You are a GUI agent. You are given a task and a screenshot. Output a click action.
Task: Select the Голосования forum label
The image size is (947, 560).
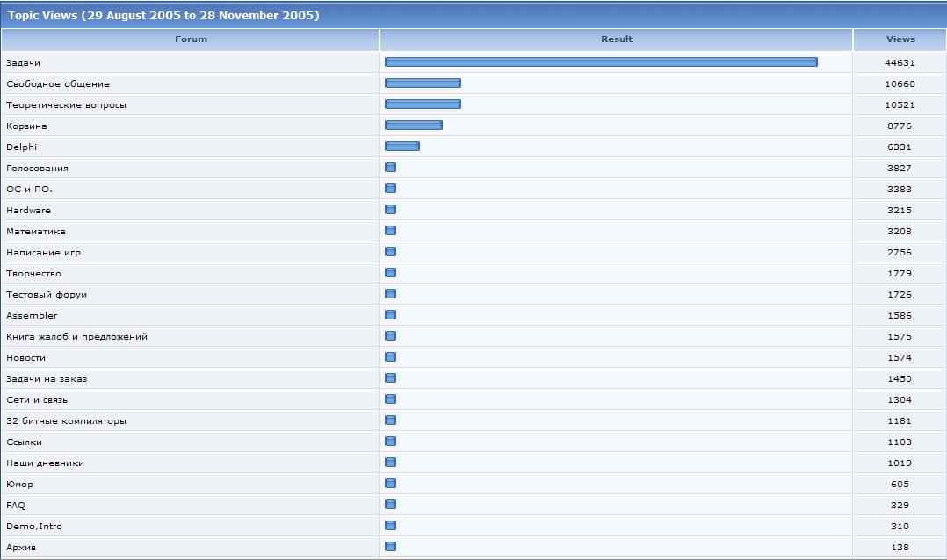[x=37, y=169]
